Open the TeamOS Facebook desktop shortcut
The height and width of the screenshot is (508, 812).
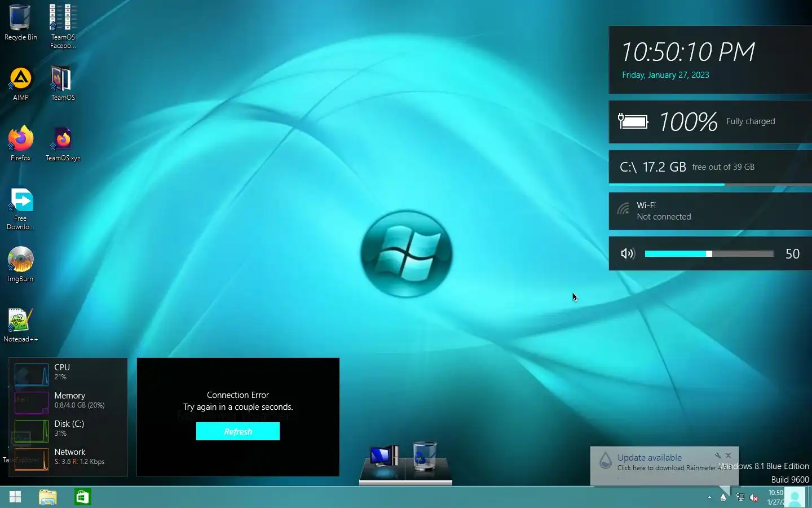(x=63, y=26)
